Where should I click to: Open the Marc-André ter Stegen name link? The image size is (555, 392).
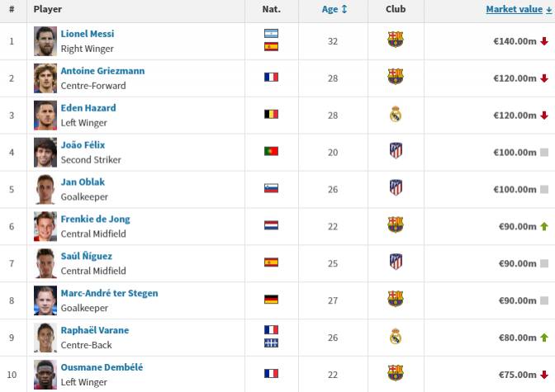click(x=109, y=293)
